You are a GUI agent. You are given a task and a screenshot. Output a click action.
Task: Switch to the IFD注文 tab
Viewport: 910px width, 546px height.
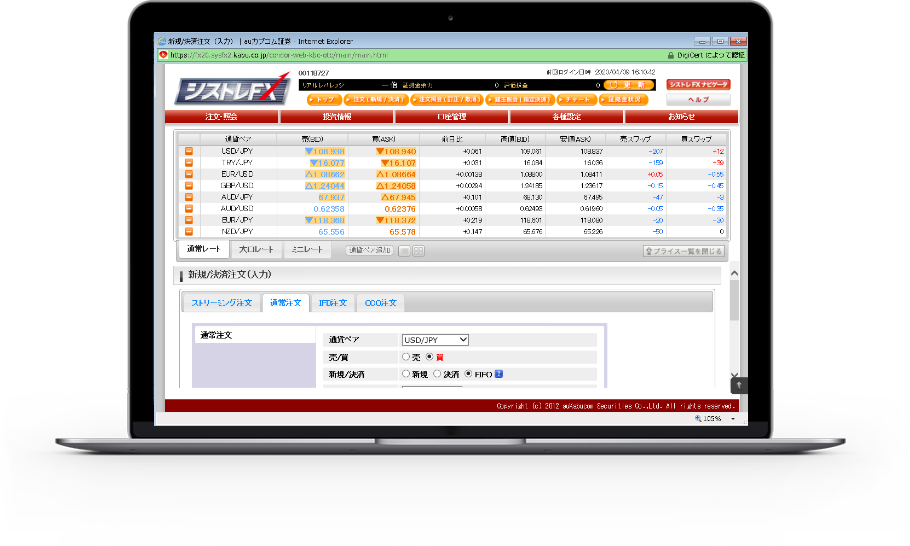coord(332,302)
